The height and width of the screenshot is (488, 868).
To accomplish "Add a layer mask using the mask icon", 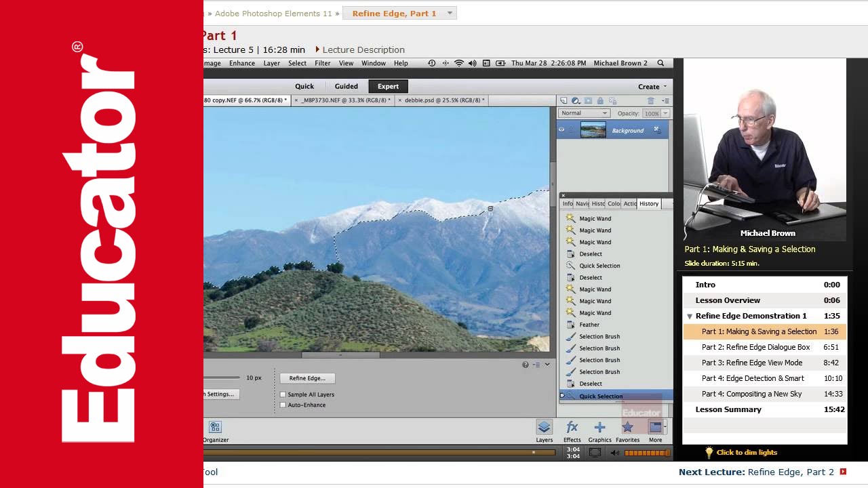I will coord(588,101).
